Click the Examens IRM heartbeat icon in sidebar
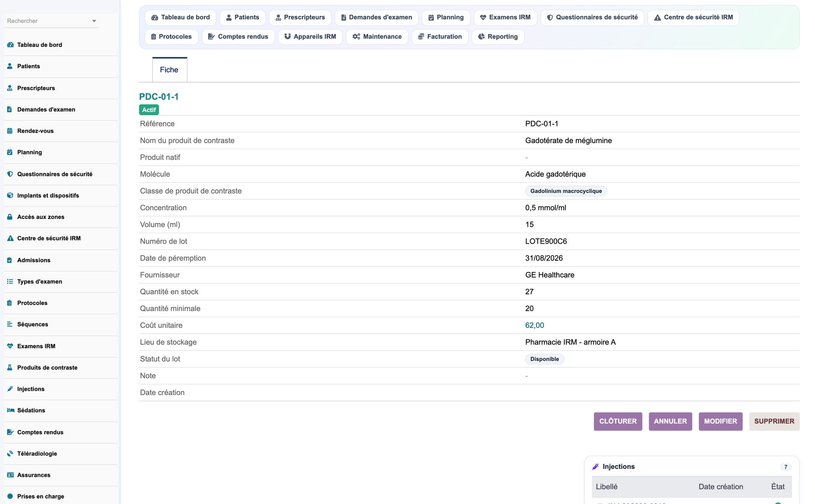Screen dimensions: 815x504 [x=10, y=346]
